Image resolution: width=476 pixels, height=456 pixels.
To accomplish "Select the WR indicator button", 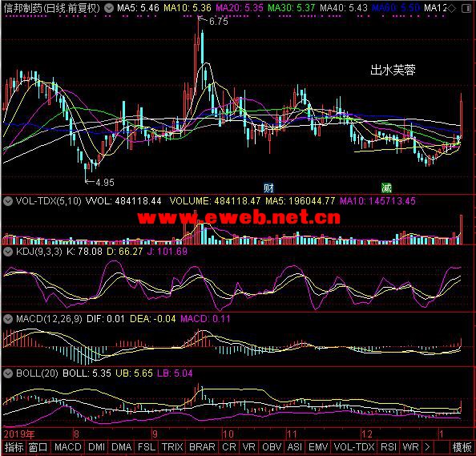I will click(x=410, y=447).
